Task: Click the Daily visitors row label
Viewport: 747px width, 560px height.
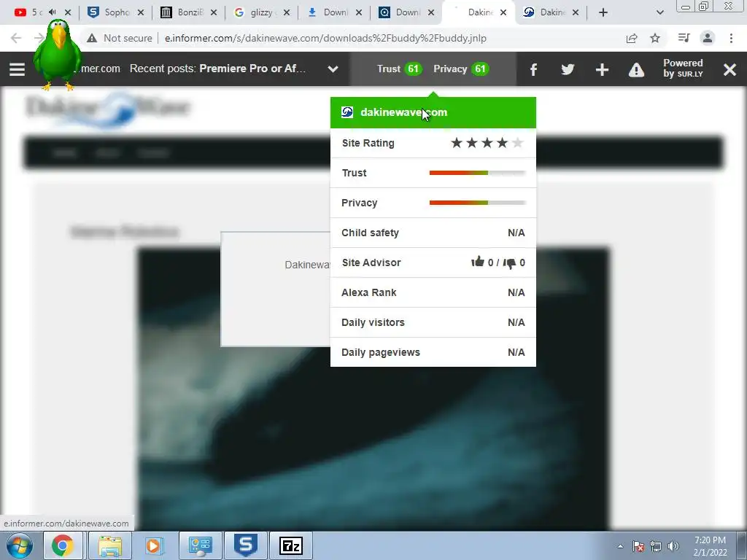Action: click(x=373, y=322)
